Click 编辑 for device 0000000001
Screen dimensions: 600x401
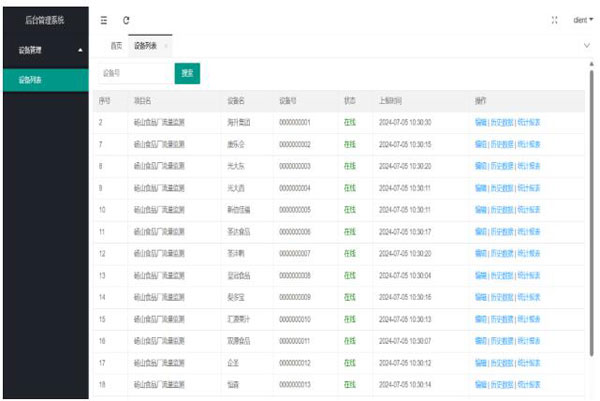[x=480, y=122]
